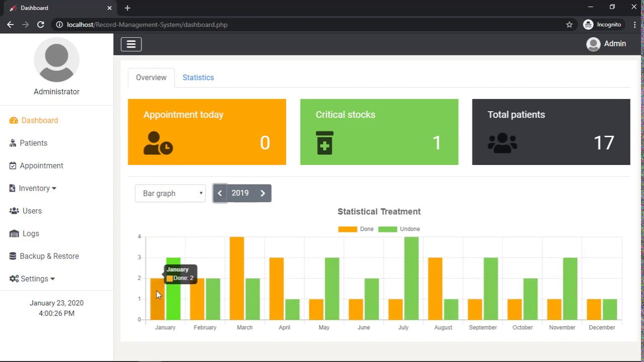Screen dimensions: 644x362
Task: View site information icon in address bar
Action: 59,25
